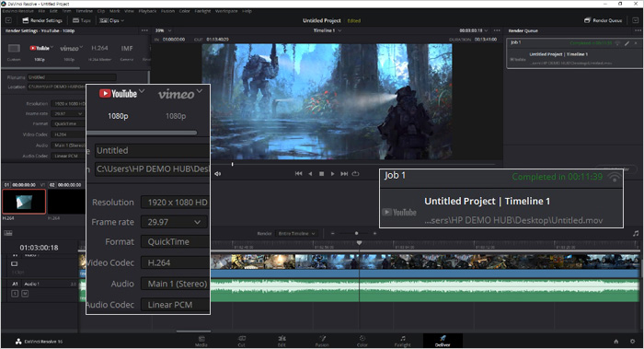
Task: Open the Media page
Action: click(201, 341)
